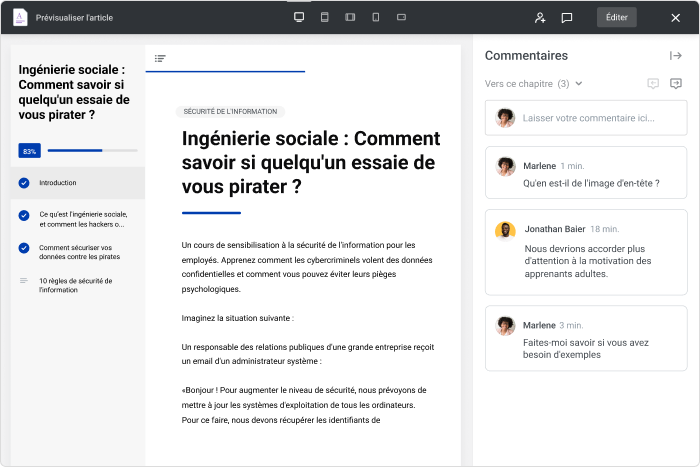Screen dimensions: 700x467
Task: Click Marlene's avatar in comment input box
Action: click(505, 118)
